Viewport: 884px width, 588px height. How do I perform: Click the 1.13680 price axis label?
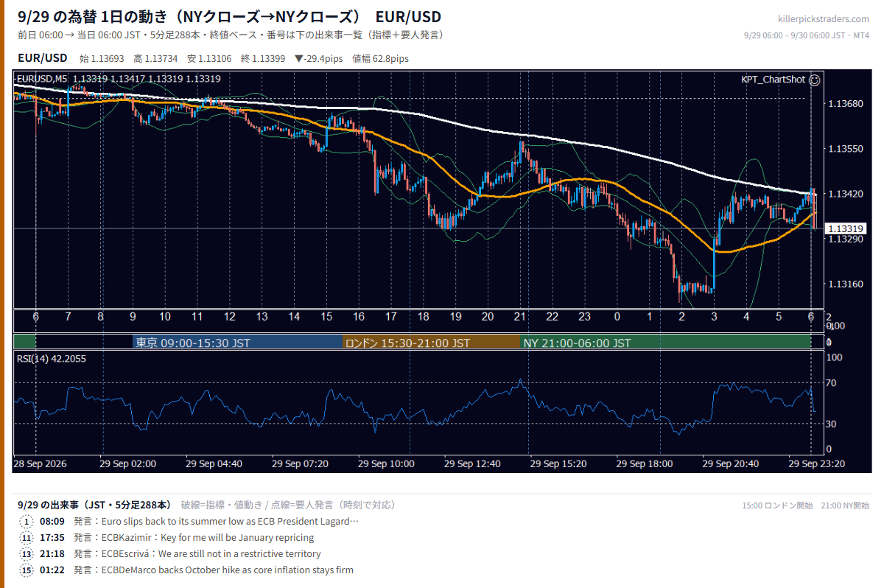[x=844, y=104]
